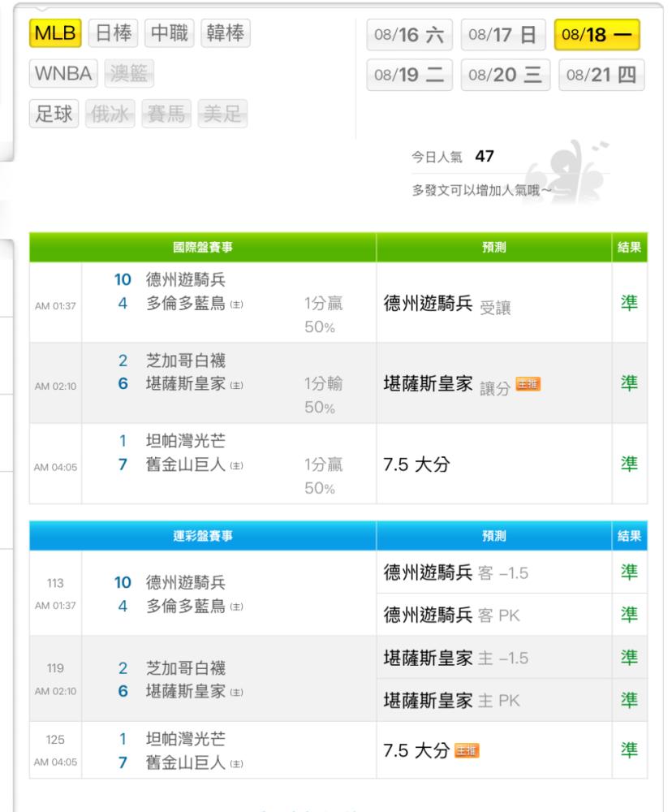Viewport: 672px width, 812px height.
Task: Click game number 113 in 運彩盤
Action: point(55,583)
